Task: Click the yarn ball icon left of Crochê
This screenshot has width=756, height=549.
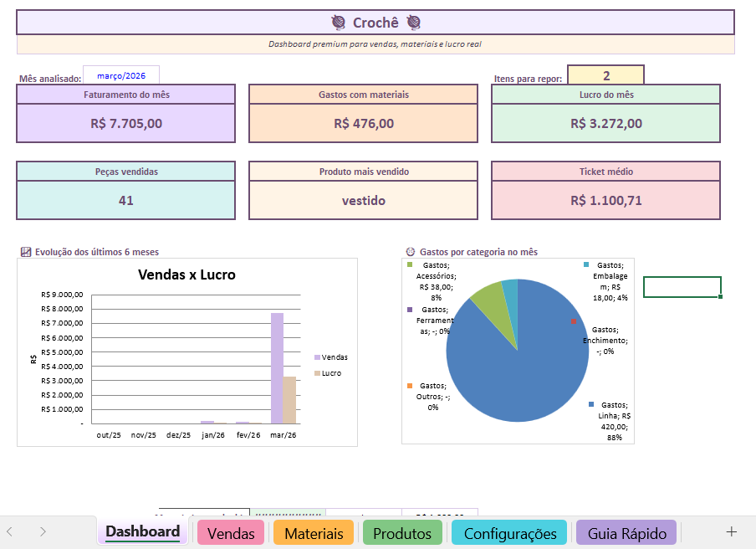Action: 339,23
